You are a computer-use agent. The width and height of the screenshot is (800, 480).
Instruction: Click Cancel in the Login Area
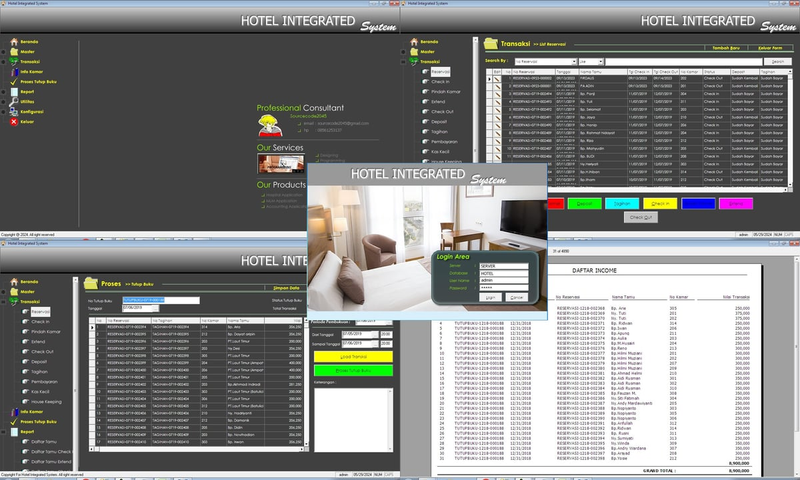click(x=516, y=297)
